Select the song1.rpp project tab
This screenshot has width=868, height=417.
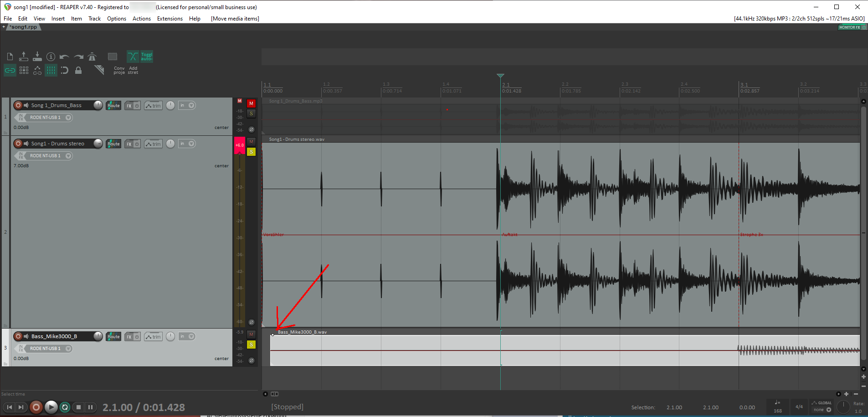(x=23, y=27)
